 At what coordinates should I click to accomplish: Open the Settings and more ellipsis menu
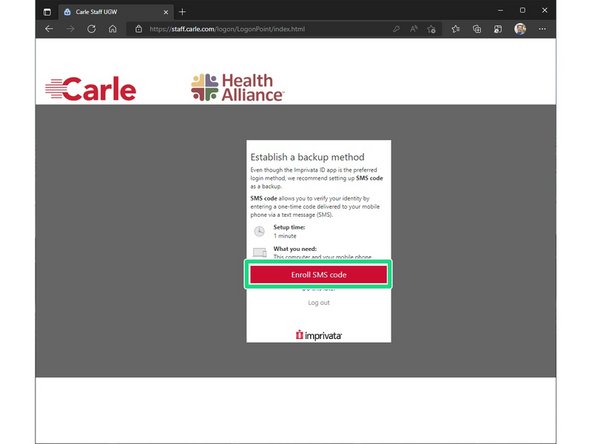542,29
